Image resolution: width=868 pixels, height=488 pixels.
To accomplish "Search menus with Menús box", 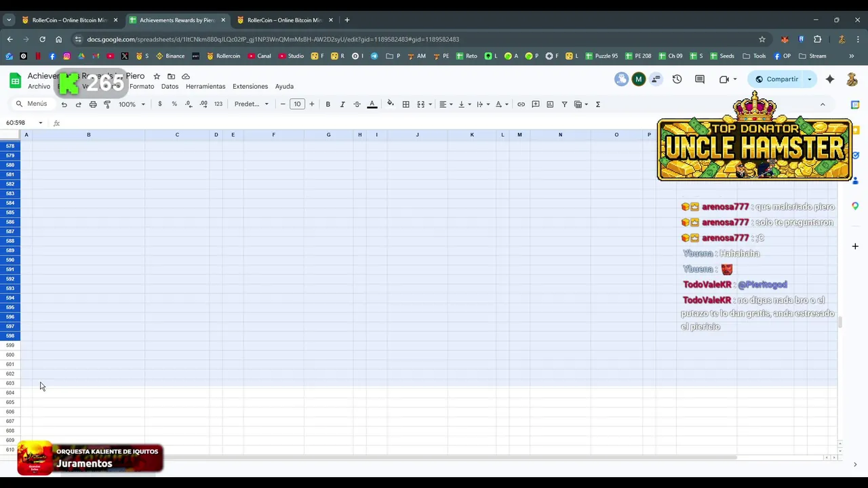I will (34, 104).
